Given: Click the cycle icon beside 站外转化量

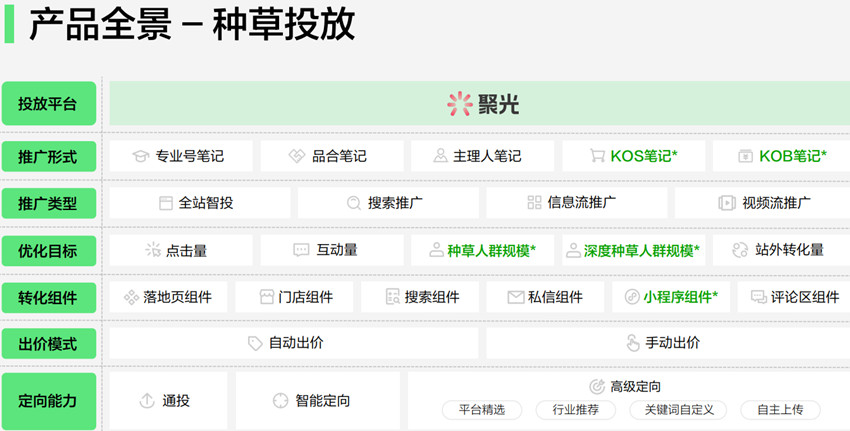Looking at the screenshot, I should [x=740, y=250].
